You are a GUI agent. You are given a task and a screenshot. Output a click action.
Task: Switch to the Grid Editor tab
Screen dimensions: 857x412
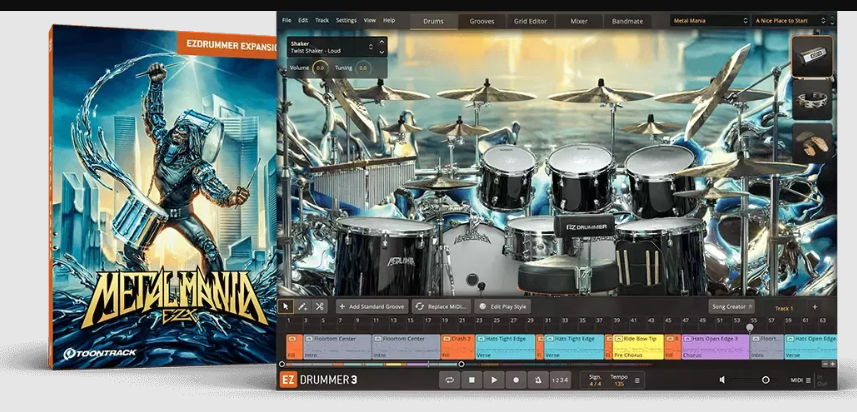click(530, 21)
